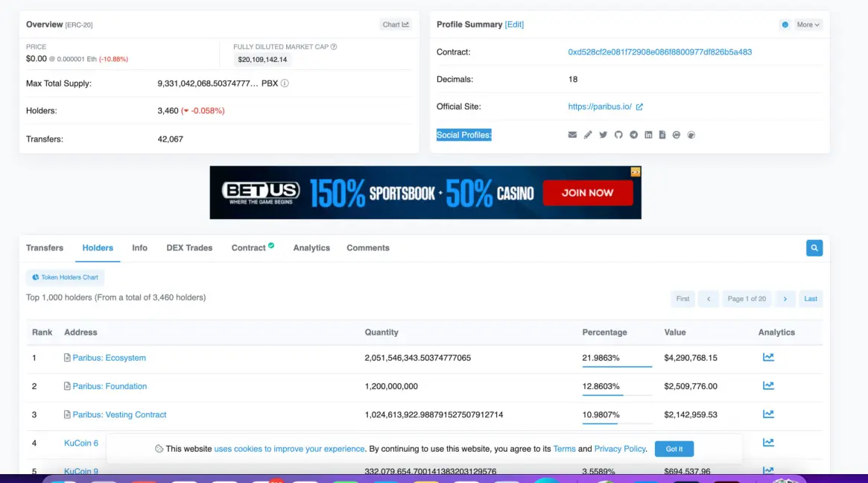Open the Terms link in cookie notice
The height and width of the screenshot is (483, 868).
click(564, 449)
